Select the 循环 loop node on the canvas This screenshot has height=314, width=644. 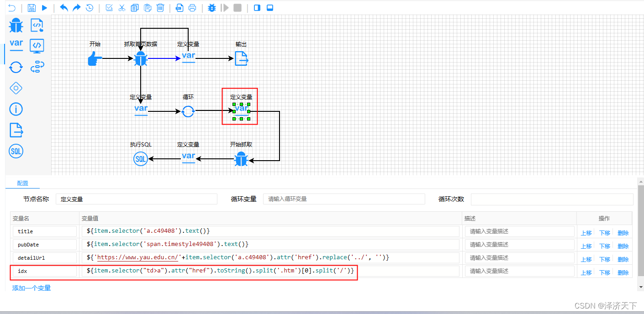[x=188, y=111]
